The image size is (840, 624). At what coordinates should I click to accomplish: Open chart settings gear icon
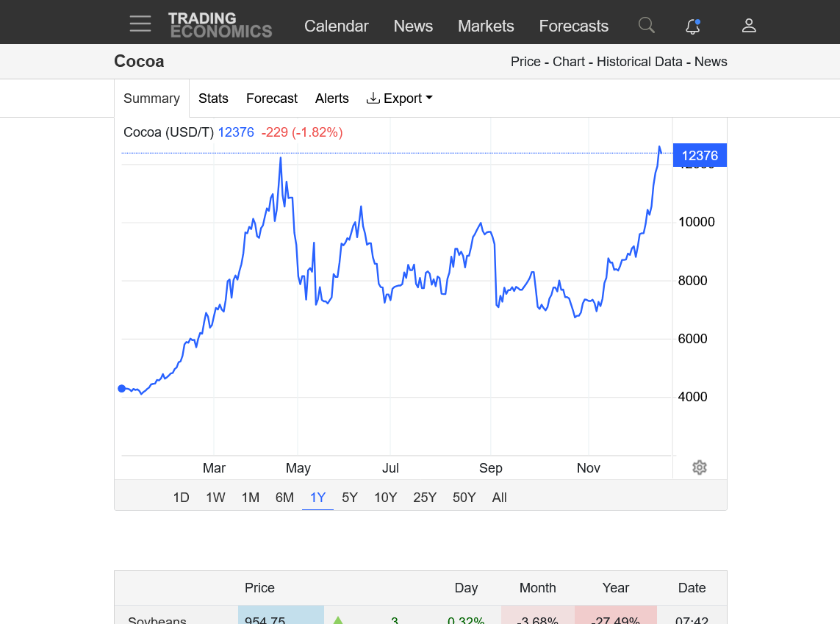click(700, 467)
